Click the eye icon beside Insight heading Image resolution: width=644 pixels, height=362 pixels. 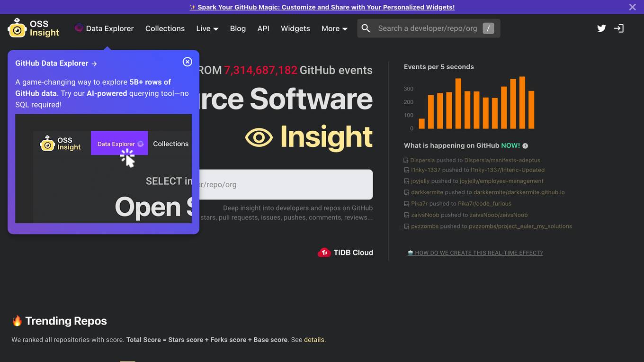point(259,138)
